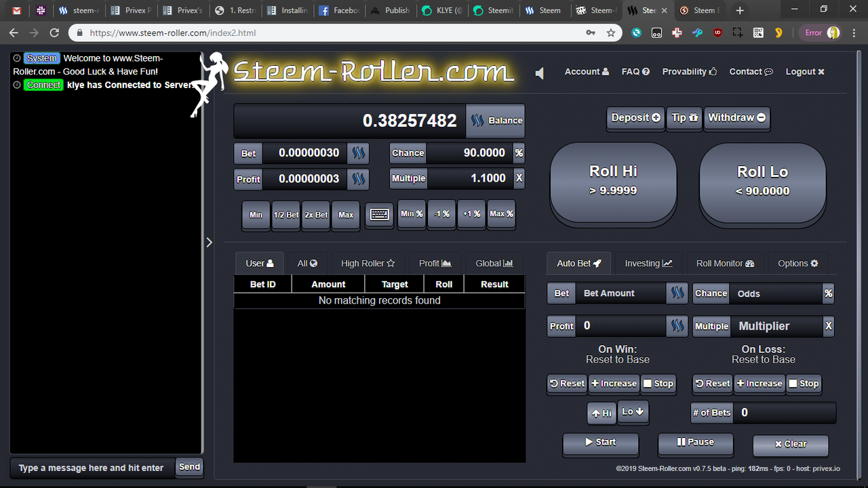Select the Auto Bet tab
Viewport: 868px width, 488px height.
(x=579, y=264)
